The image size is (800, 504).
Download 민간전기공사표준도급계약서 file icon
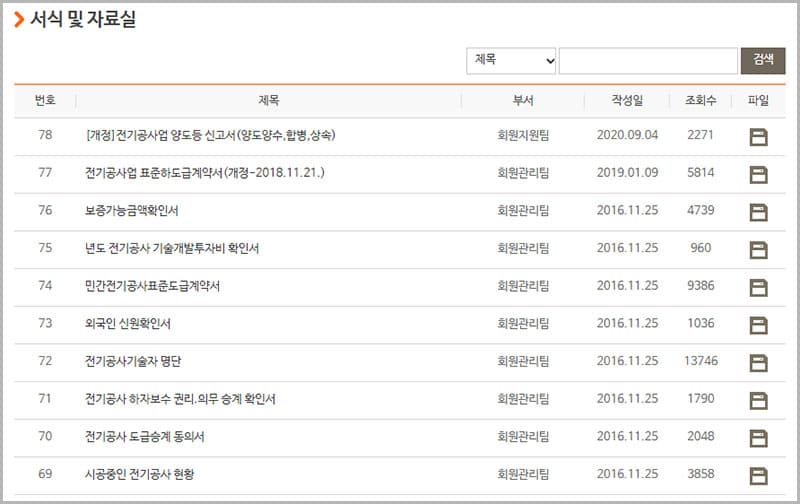point(758,287)
